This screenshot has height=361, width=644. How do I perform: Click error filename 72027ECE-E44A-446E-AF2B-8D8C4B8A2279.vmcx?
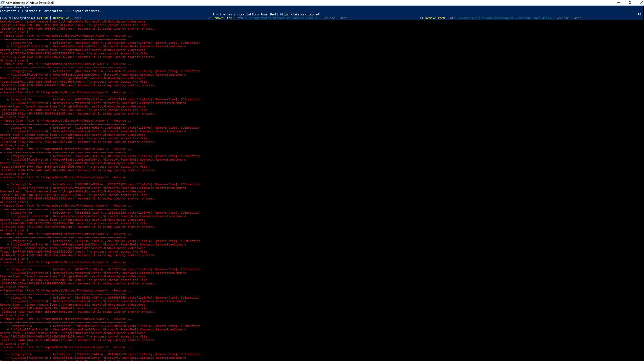[x=38, y=340]
